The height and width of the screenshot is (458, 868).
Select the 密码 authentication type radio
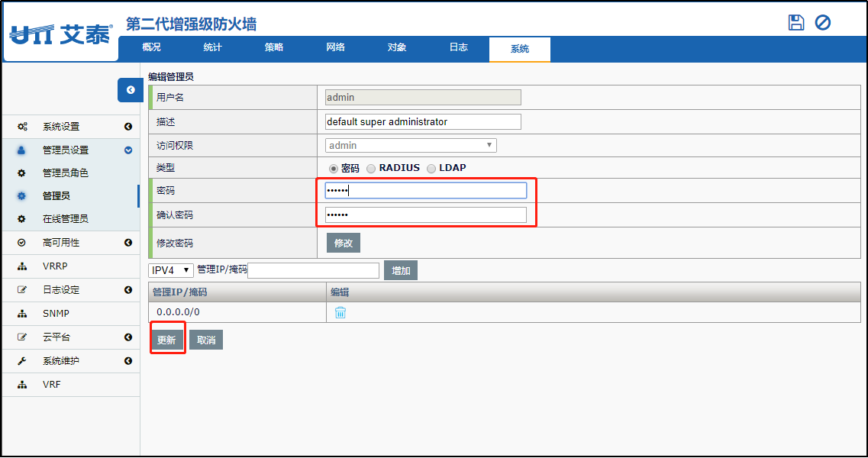pos(334,169)
